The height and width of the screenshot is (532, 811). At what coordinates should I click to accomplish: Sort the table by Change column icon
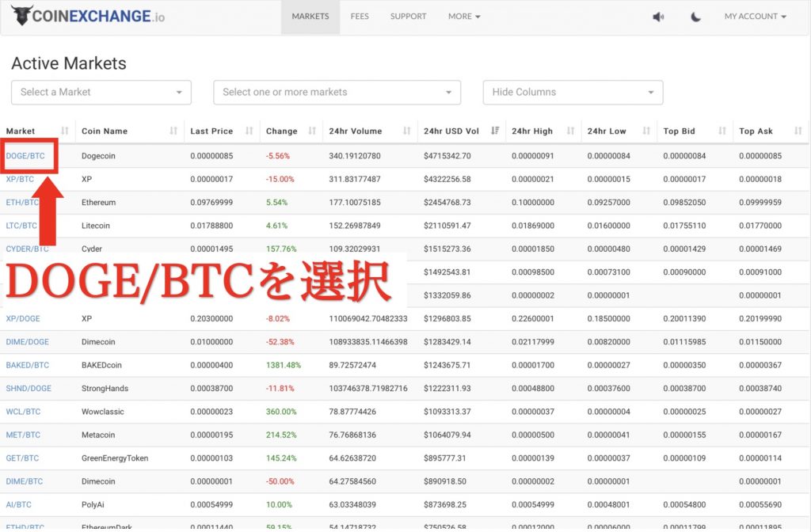(x=312, y=131)
